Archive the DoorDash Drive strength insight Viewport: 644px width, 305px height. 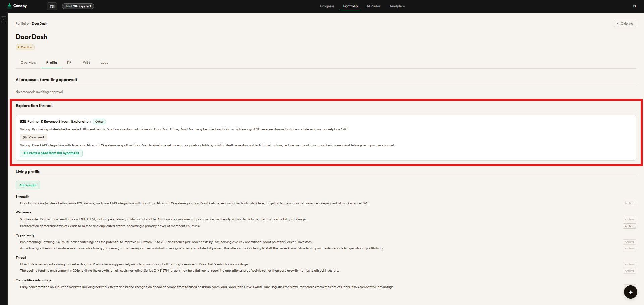click(629, 203)
